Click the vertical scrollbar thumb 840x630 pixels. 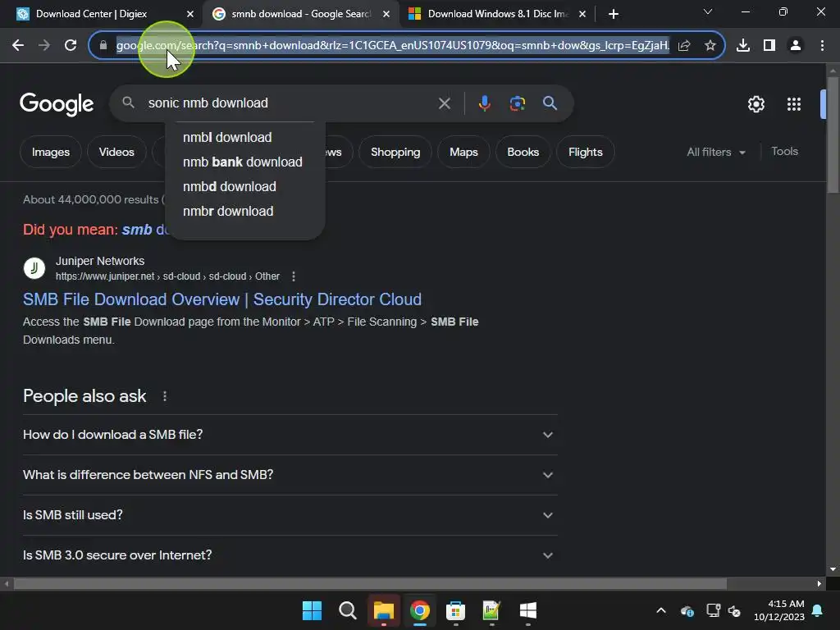[x=833, y=135]
